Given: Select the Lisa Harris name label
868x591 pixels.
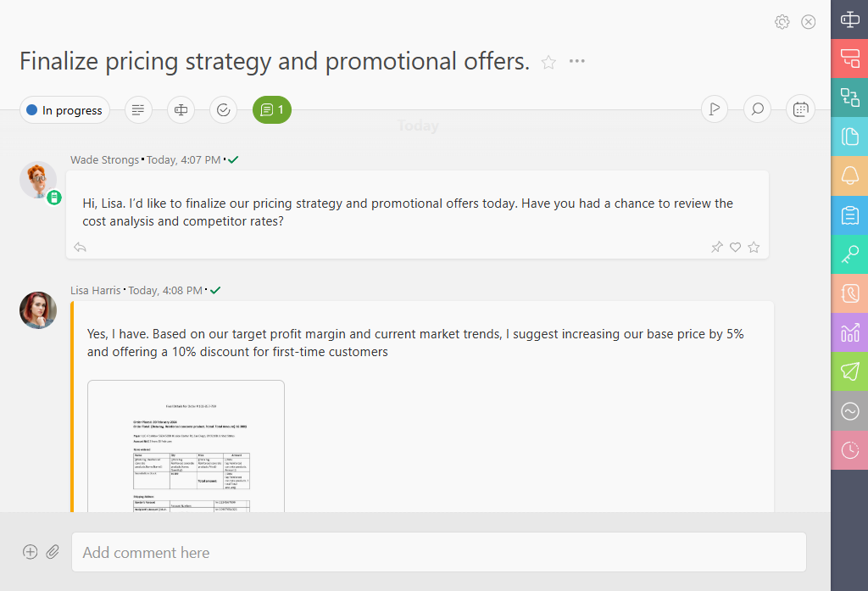Looking at the screenshot, I should [94, 290].
